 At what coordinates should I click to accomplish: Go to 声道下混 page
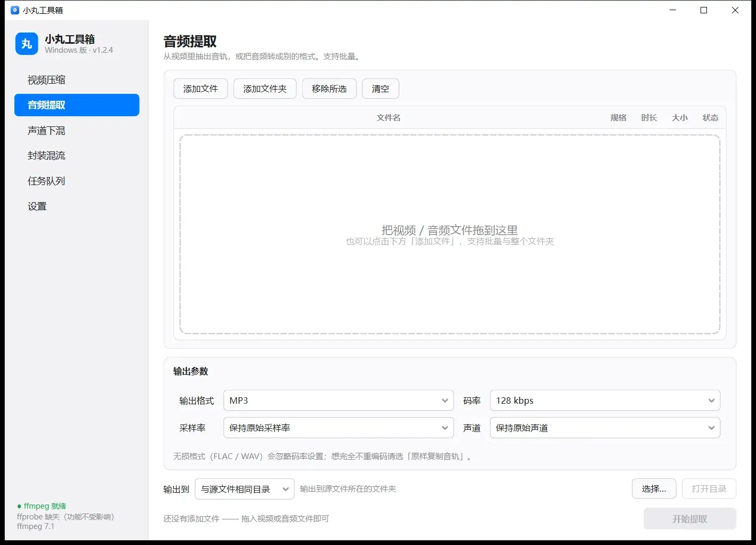pyautogui.click(x=77, y=131)
